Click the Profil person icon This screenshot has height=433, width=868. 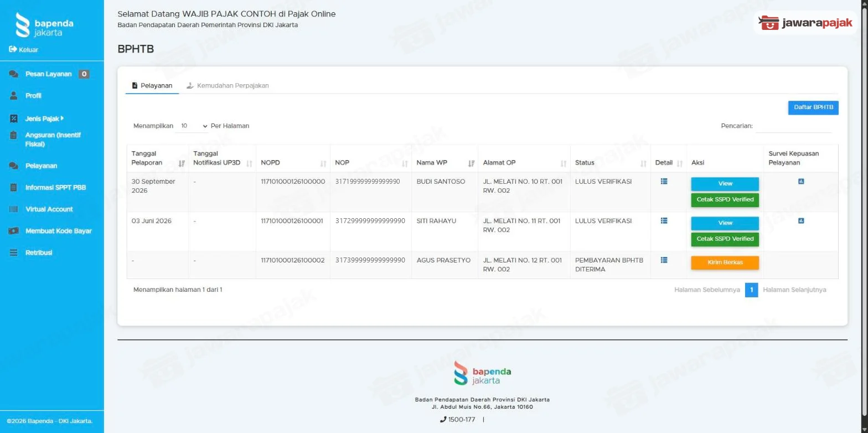(14, 96)
